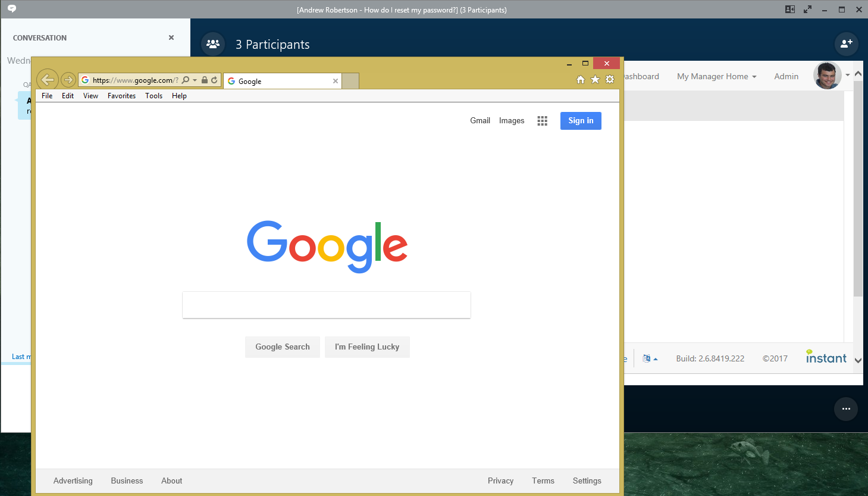Open a new browser tab

click(350, 81)
